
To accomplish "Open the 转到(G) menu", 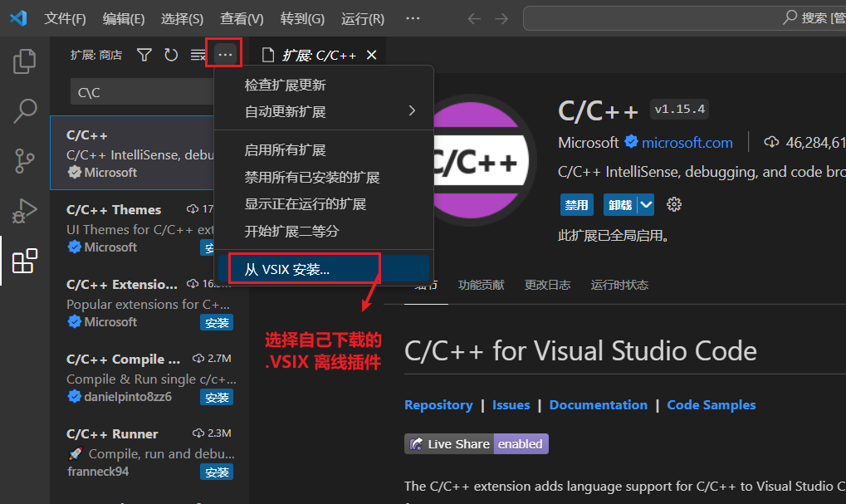I will 302,19.
